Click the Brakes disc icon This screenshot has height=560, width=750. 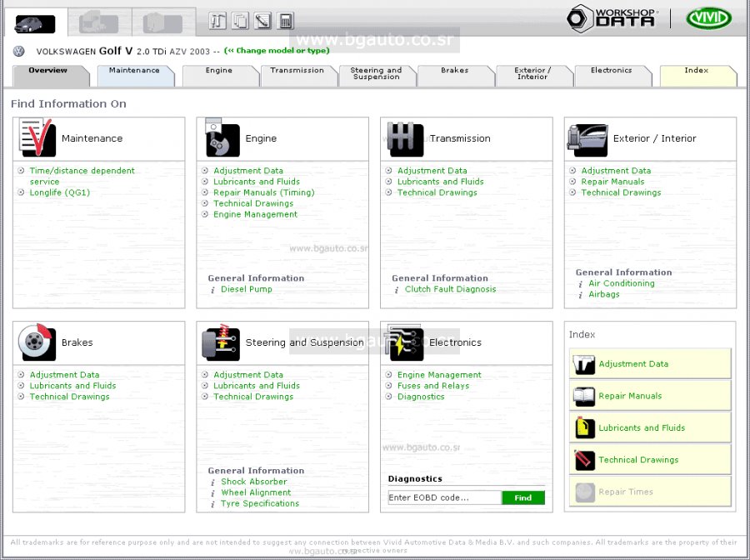click(x=37, y=342)
